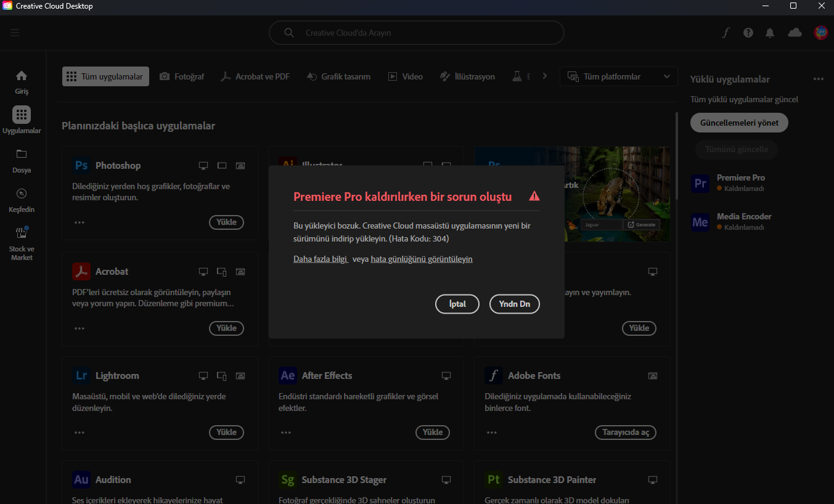This screenshot has width=834, height=504.
Task: Click the Acrobat app icon
Action: (81, 271)
